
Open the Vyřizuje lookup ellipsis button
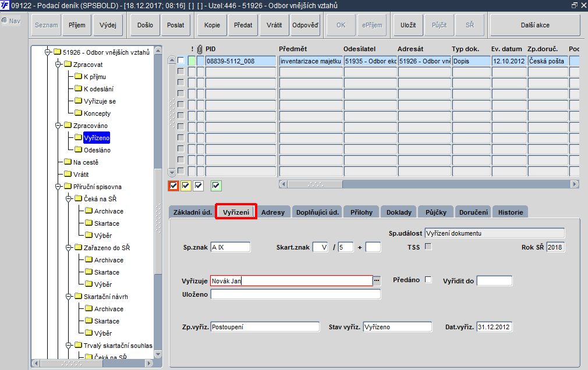pos(377,280)
